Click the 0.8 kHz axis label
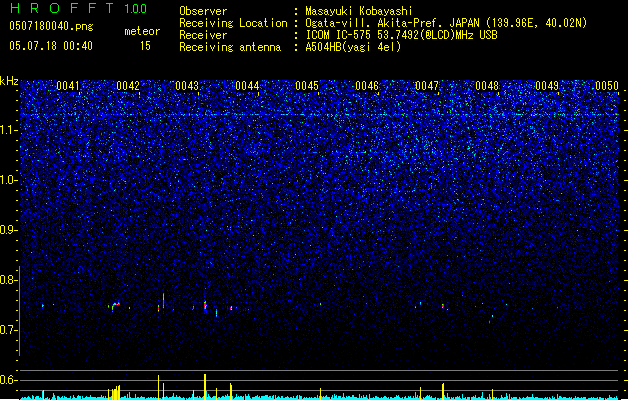This screenshot has width=629, height=400. point(8,280)
